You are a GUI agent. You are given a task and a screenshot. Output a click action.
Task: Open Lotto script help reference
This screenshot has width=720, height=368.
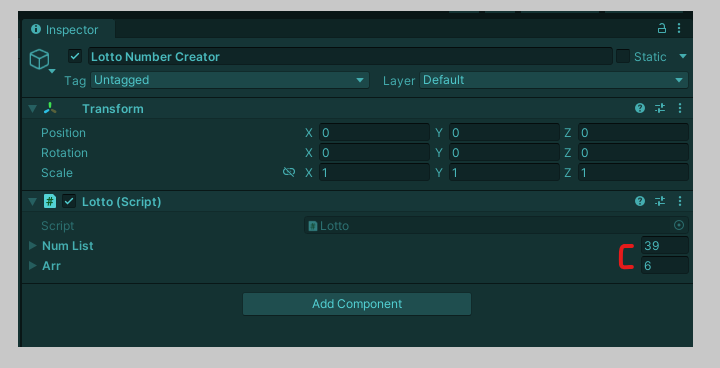pos(640,201)
